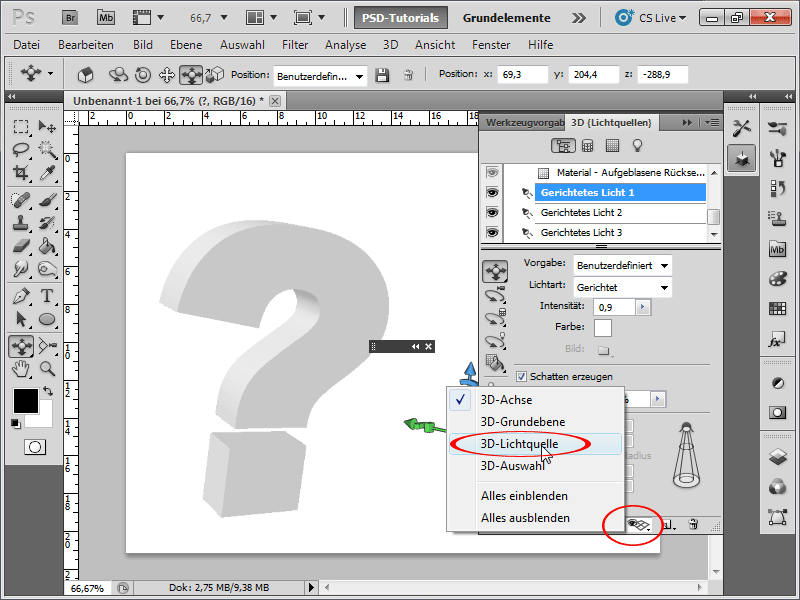This screenshot has width=800, height=600.
Task: Select Gerichtetes Licht 2 in list
Action: pos(620,212)
